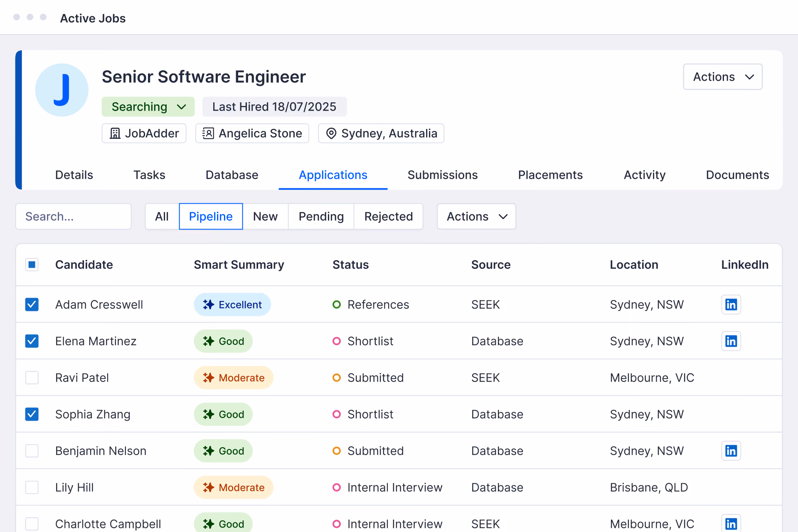Filter by Rejected applications

pyautogui.click(x=389, y=217)
